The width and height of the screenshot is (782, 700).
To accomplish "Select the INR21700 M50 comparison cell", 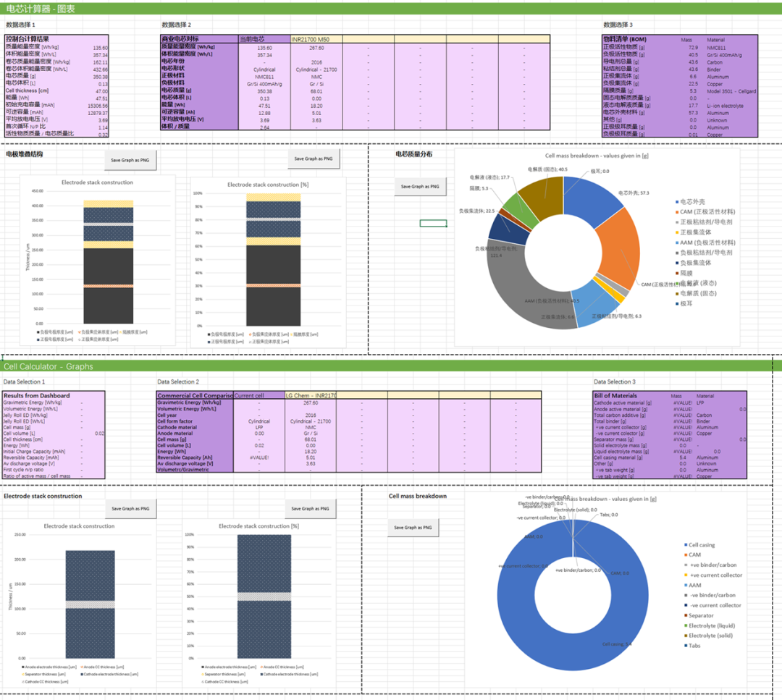I will [316, 39].
